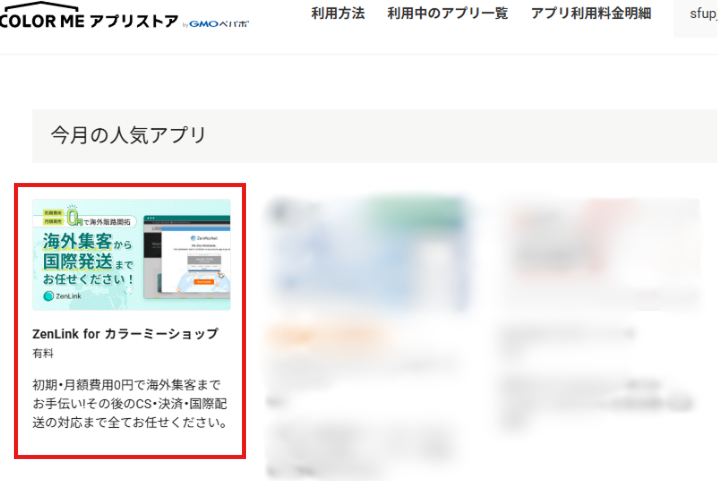Screen dimensions: 723x481
Task: Click the COLOR ME アプリストア logo
Action: [x=88, y=19]
